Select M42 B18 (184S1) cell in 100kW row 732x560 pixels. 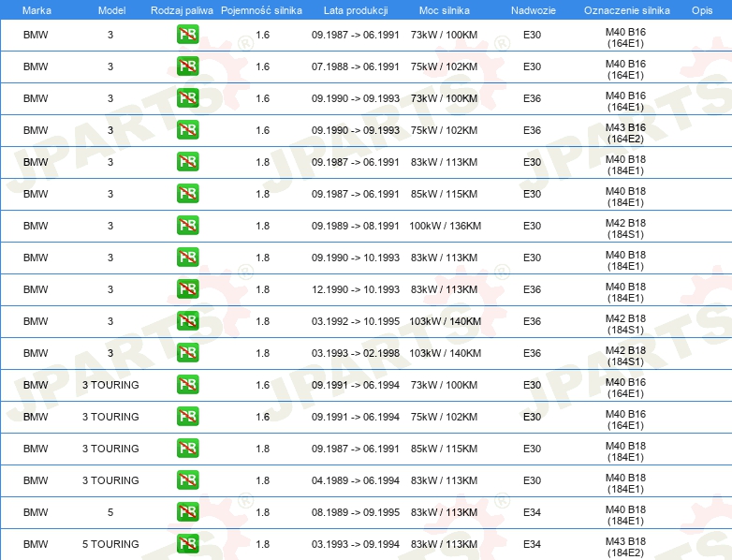pos(625,228)
